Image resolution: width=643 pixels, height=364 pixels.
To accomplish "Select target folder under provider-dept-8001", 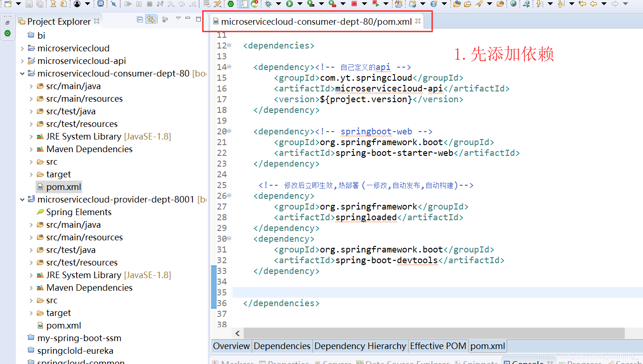I will pyautogui.click(x=58, y=313).
